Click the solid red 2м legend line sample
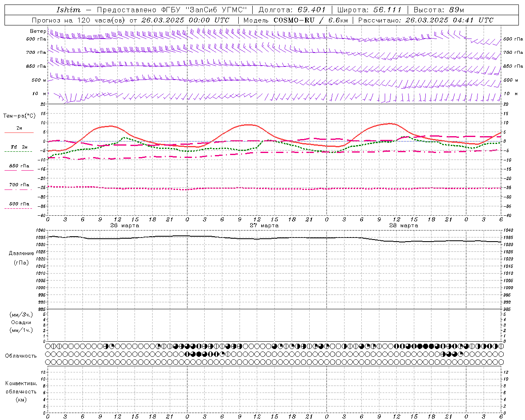Screen dimensions: 525x420 pos(19,132)
